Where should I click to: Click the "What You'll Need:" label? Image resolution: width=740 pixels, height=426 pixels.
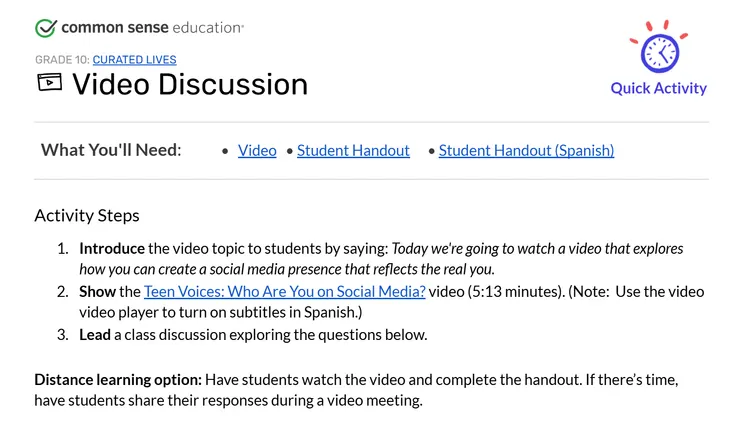(111, 150)
